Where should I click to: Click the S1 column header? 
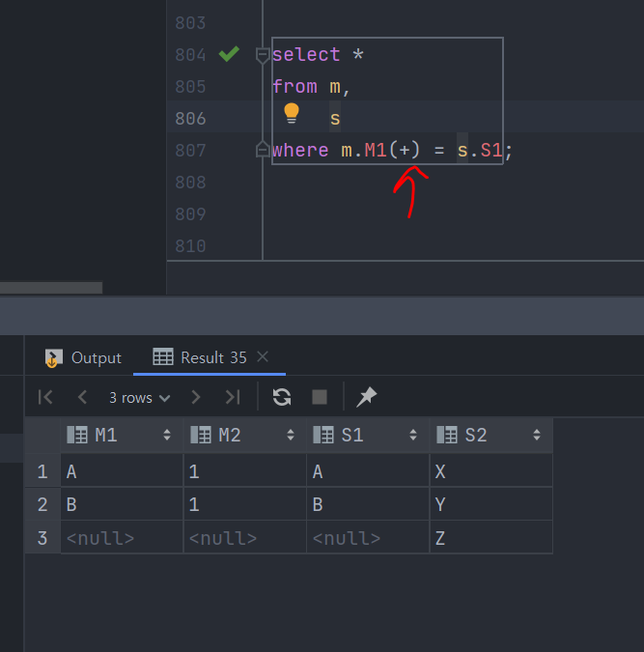368,435
